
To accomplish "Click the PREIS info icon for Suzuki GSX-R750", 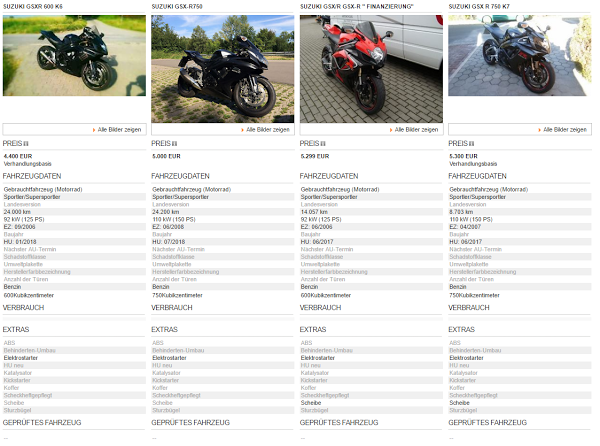I will (x=174, y=144).
